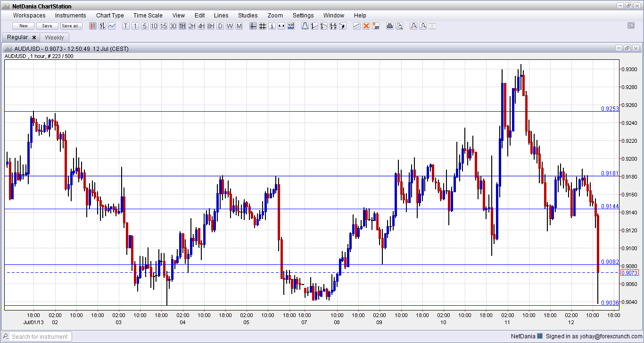
Task: Click the draw line tool beside the bell
Action: click(x=314, y=26)
